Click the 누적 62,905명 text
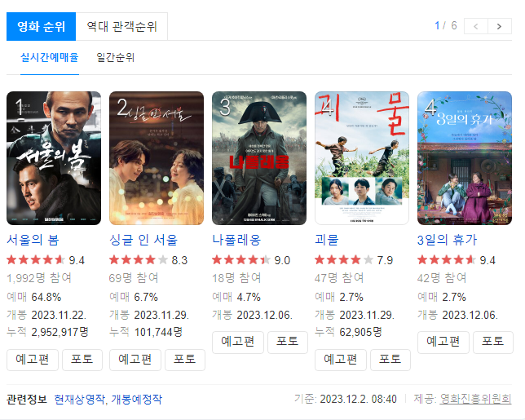 pyautogui.click(x=349, y=332)
